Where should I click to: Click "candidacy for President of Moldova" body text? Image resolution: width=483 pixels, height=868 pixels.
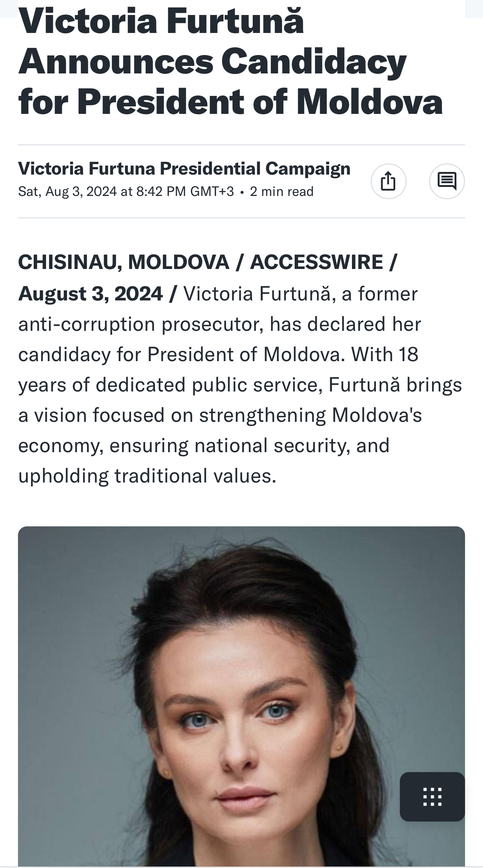pos(179,354)
